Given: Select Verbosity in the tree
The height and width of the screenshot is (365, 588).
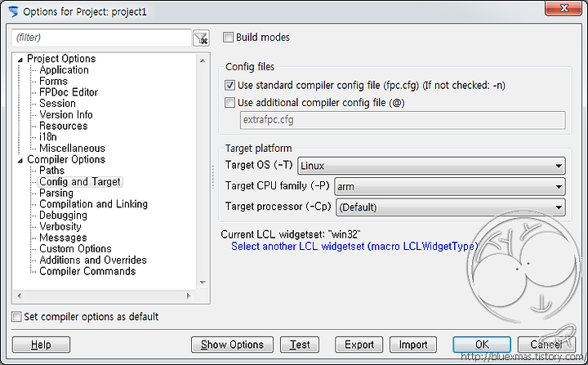Looking at the screenshot, I should click(x=60, y=226).
